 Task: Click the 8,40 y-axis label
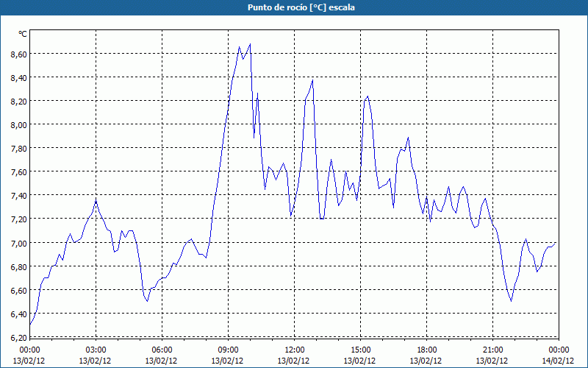(19, 78)
